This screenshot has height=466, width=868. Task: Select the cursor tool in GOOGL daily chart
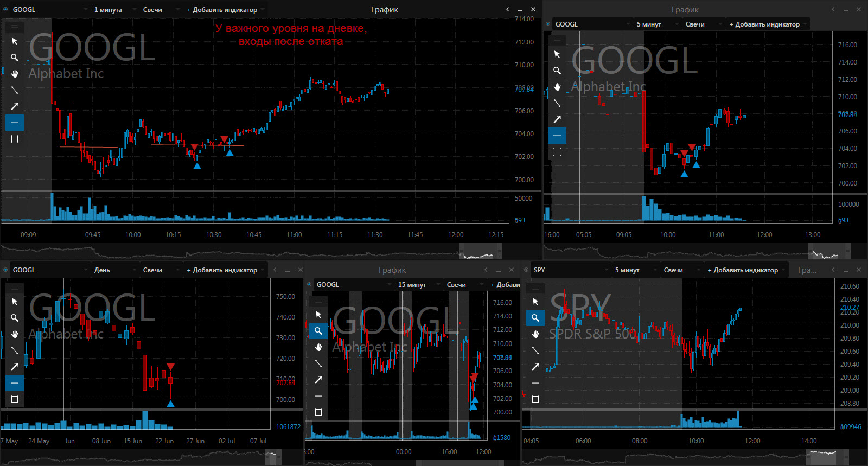[15, 302]
